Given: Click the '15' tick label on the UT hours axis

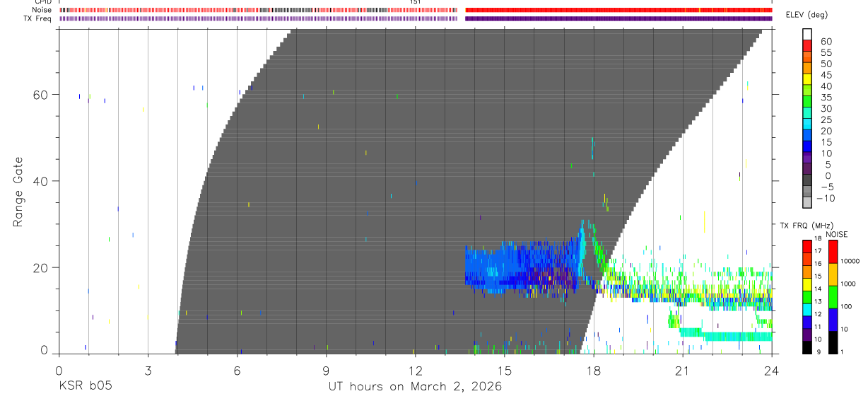Looking at the screenshot, I should click(x=504, y=371).
